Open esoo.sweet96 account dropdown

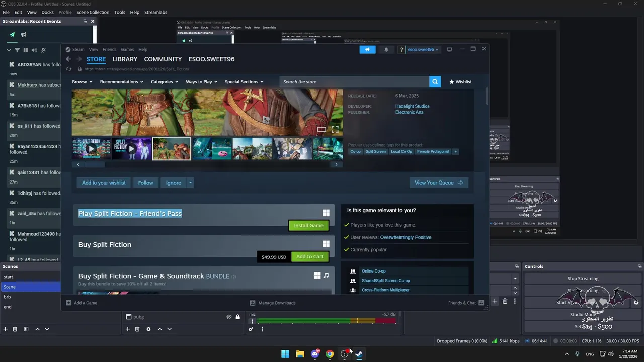(x=422, y=49)
